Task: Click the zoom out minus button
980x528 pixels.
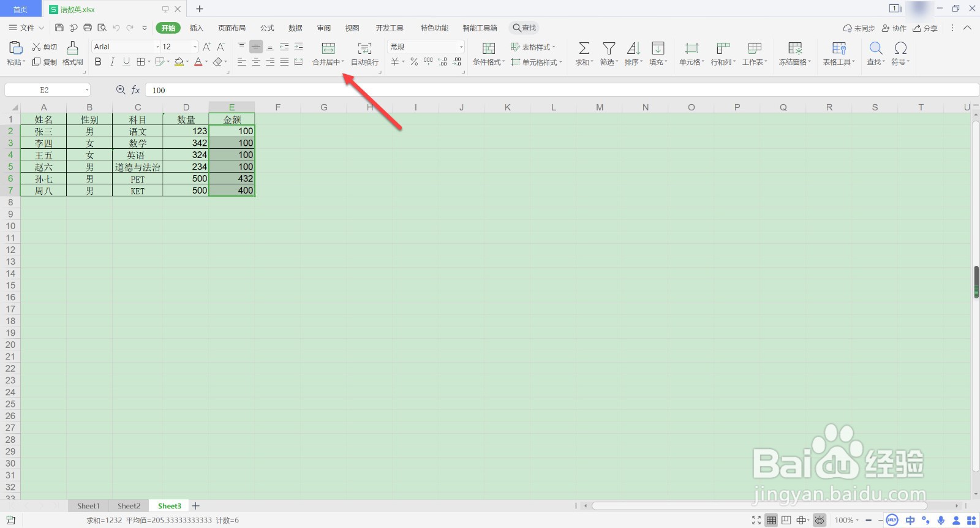Action: coord(869,520)
